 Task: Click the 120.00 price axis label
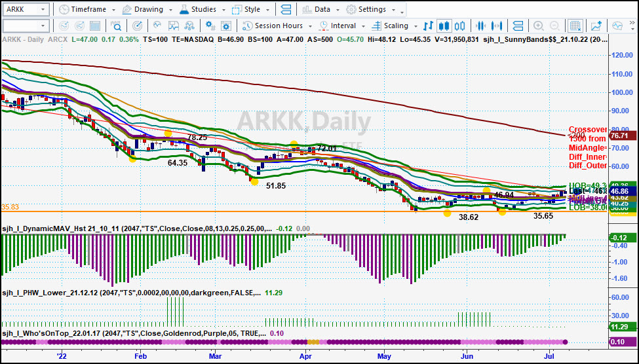pyautogui.click(x=622, y=56)
